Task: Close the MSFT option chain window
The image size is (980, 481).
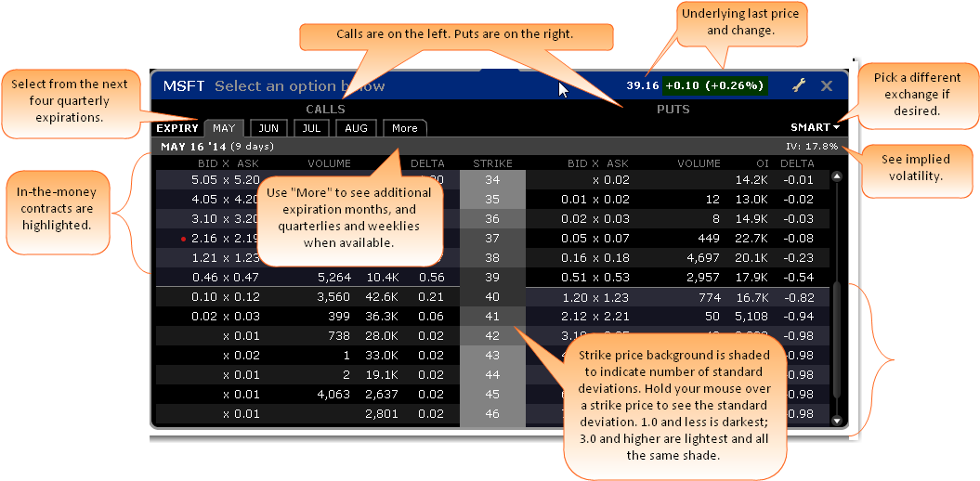Action: [827, 85]
